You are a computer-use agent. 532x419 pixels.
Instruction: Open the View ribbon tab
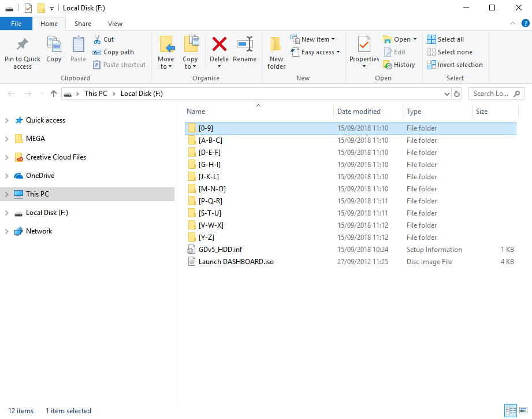click(x=115, y=24)
